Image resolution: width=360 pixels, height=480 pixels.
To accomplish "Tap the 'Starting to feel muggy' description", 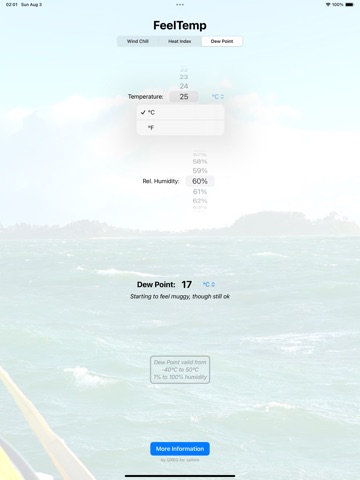I will click(x=180, y=296).
